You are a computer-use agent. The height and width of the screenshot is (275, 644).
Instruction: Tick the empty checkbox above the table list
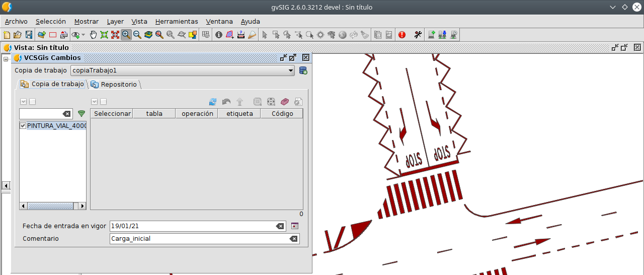pos(33,102)
